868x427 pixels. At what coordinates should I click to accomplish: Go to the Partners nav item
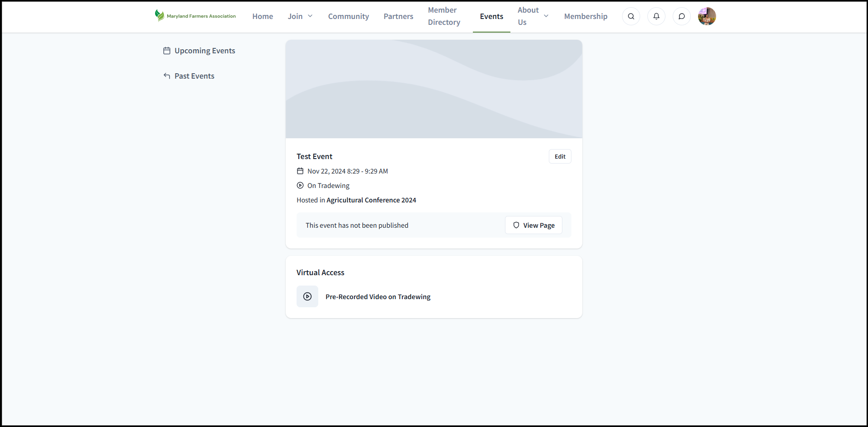point(398,16)
